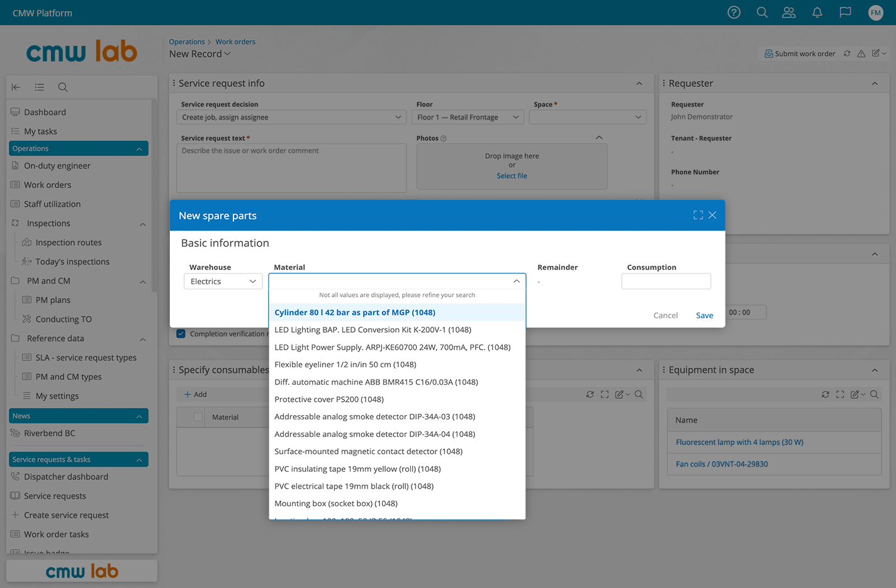Open the Floor dropdown
This screenshot has width=896, height=588.
[x=468, y=117]
